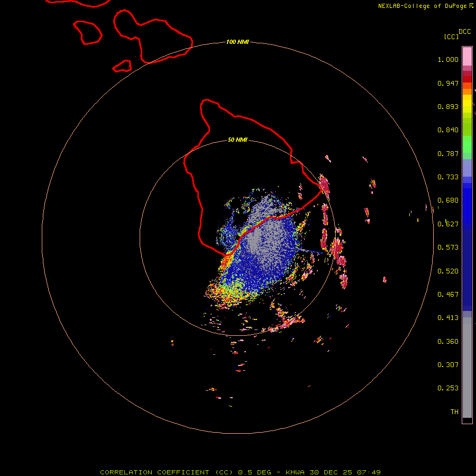Click the 0.360 scale value
476x476 pixels.
[x=448, y=342]
